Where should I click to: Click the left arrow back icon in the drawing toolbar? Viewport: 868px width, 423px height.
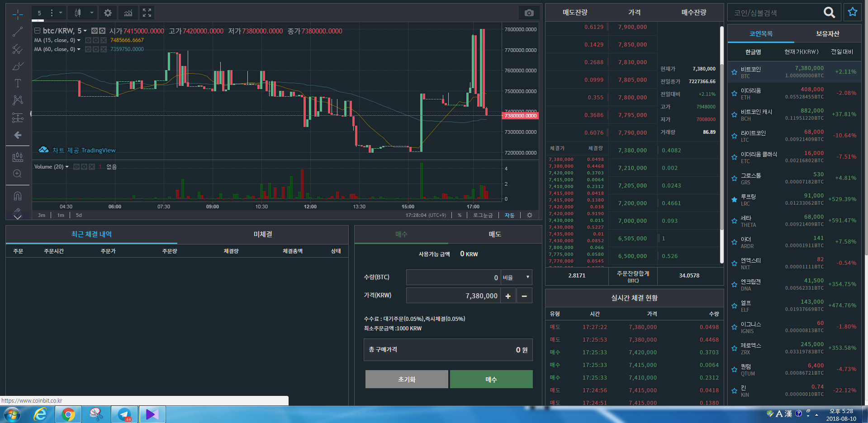(x=18, y=135)
